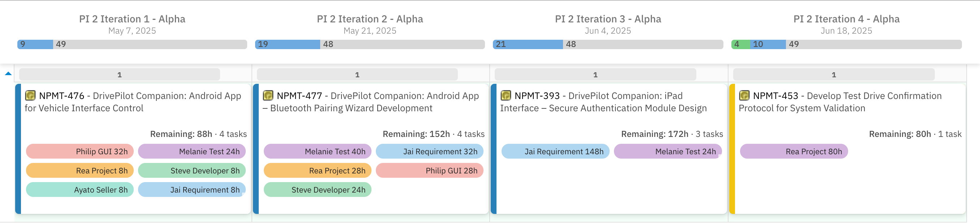Click the Iteration 3 capacity progress bar
The width and height of the screenshot is (980, 224).
[x=608, y=44]
